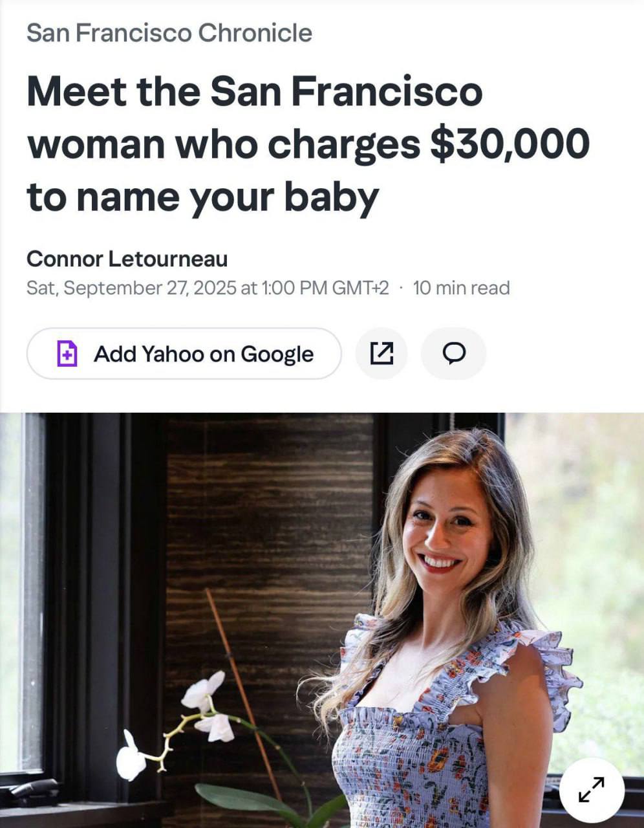Open the hero photo of the smiling woman
Image resolution: width=644 pixels, height=828 pixels.
(322, 620)
